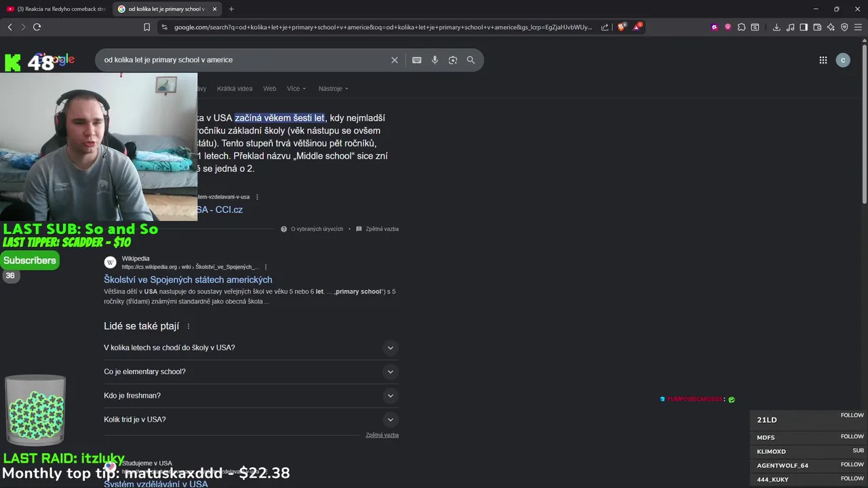Screen dimensions: 868x488
Task: Expand 'Kdo je freshman?' question
Action: tap(251, 396)
